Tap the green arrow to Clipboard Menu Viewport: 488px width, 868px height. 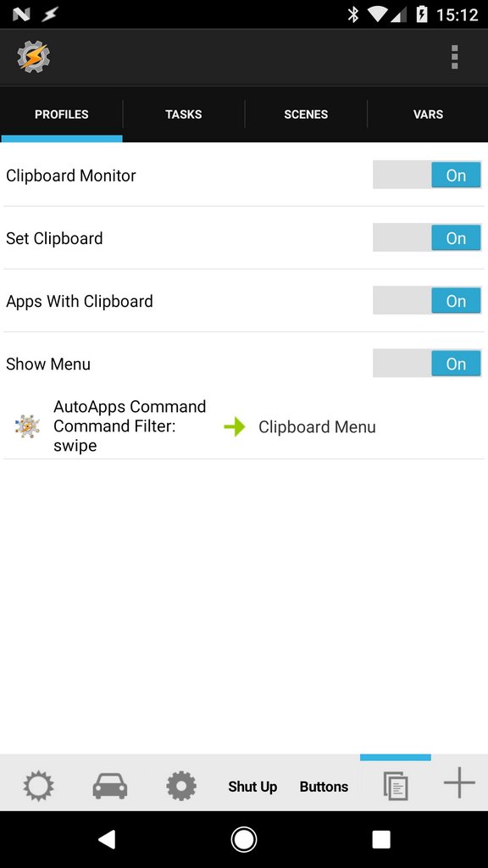235,427
